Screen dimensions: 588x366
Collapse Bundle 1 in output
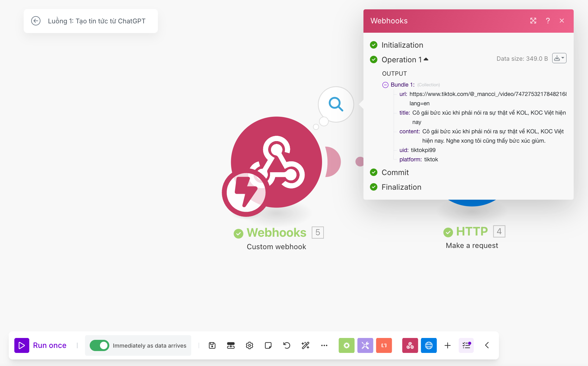(385, 85)
